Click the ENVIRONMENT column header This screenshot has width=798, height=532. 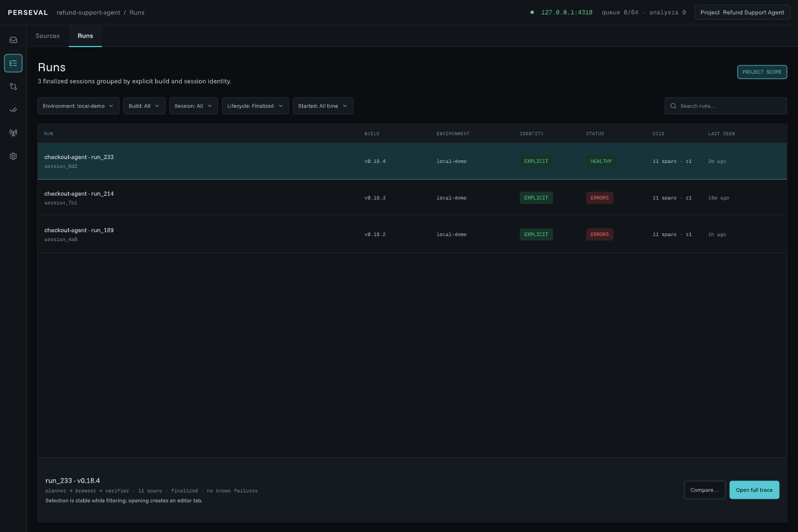click(x=453, y=134)
